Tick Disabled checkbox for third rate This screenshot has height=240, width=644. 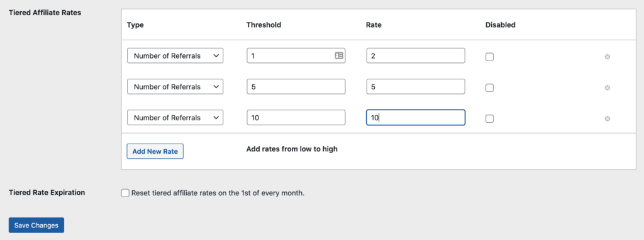pos(489,118)
